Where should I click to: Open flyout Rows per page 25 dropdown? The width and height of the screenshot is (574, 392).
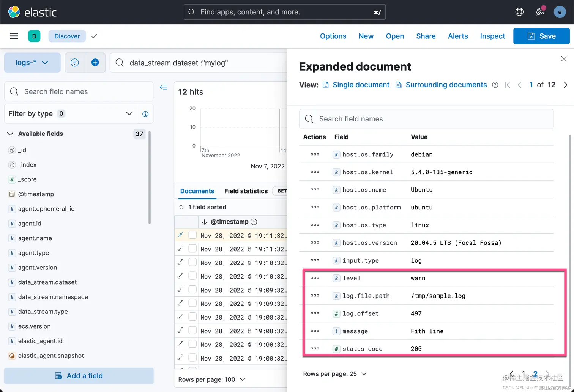pyautogui.click(x=335, y=374)
